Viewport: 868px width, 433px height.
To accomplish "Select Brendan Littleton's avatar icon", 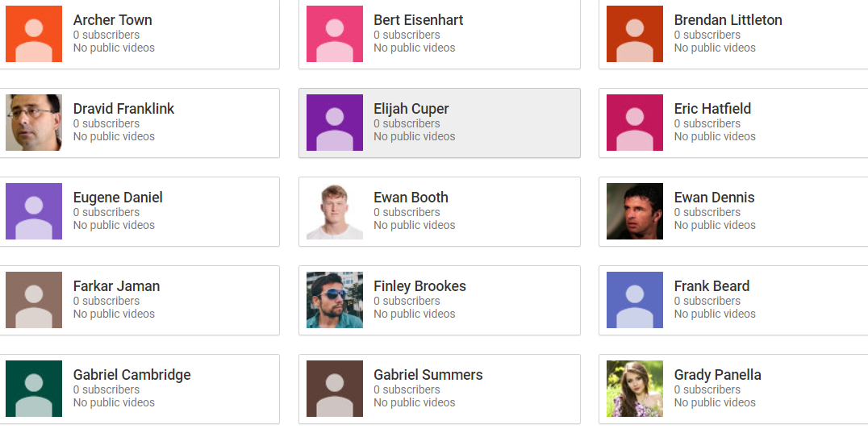I will 635,34.
